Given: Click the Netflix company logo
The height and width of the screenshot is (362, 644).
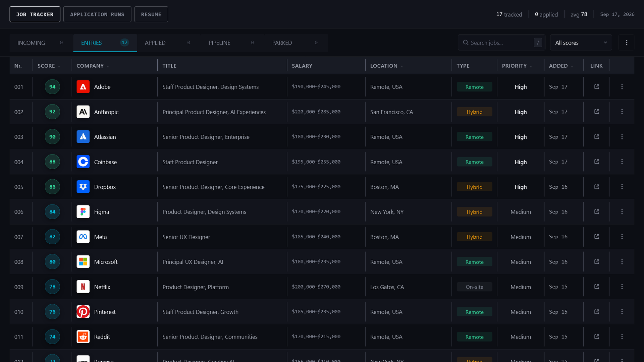Looking at the screenshot, I should 83,287.
